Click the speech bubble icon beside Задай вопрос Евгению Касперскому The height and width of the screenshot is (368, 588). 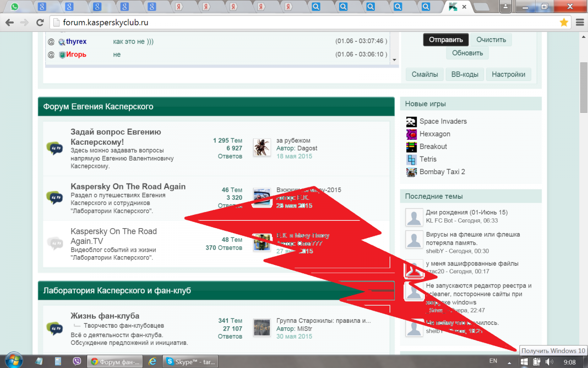tap(54, 148)
